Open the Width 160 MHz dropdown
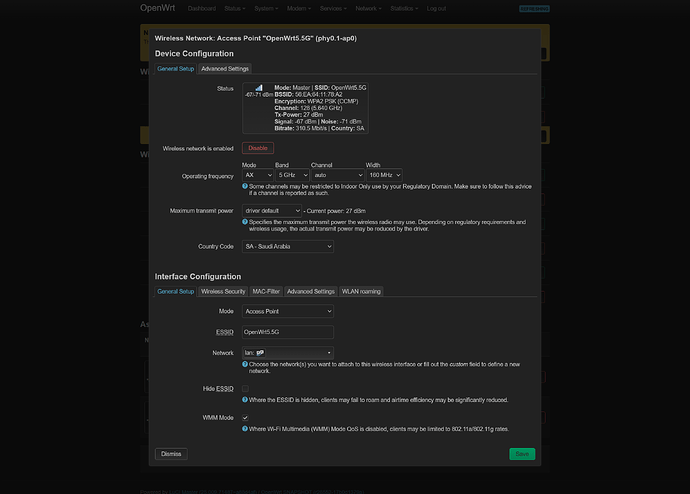The width and height of the screenshot is (690, 494). 384,175
